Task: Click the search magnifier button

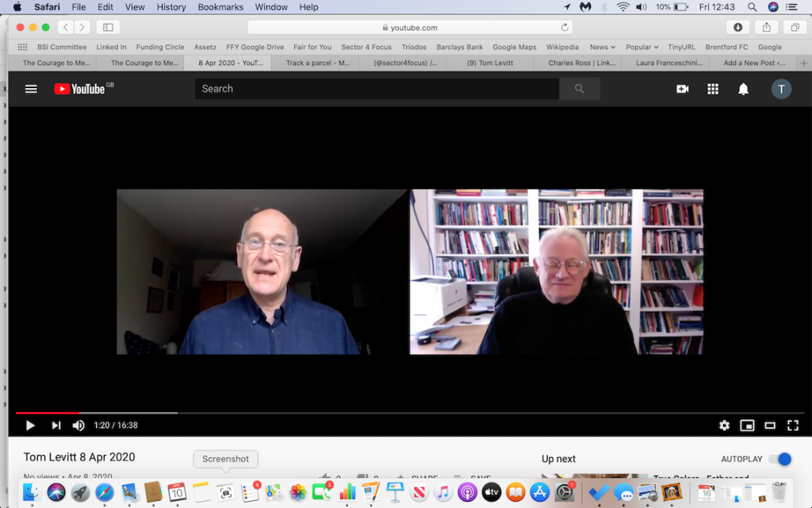Action: [x=580, y=89]
